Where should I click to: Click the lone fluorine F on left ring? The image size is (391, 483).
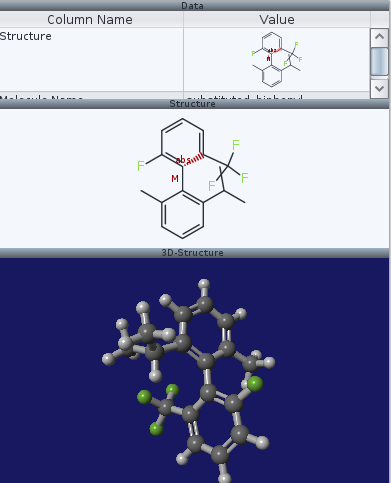click(141, 166)
